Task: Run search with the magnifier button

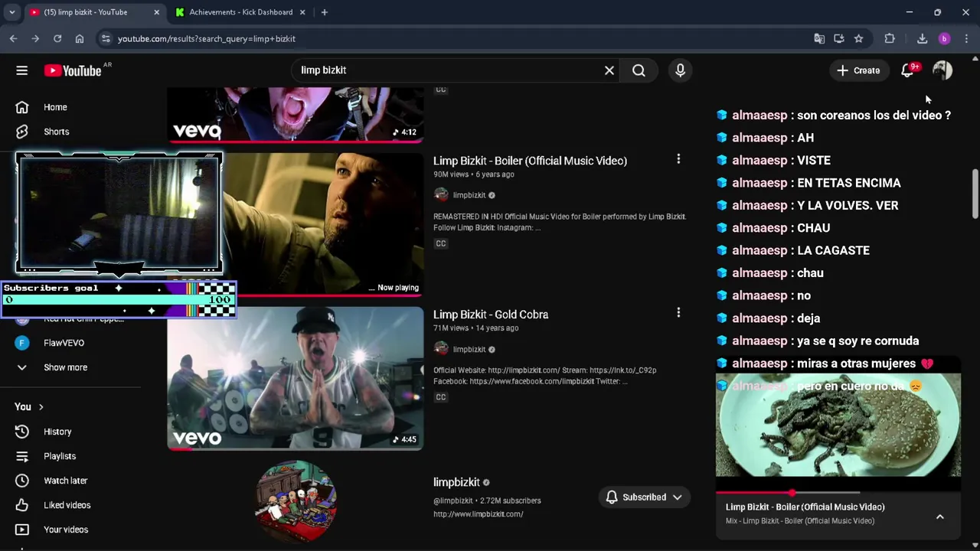Action: [639, 70]
